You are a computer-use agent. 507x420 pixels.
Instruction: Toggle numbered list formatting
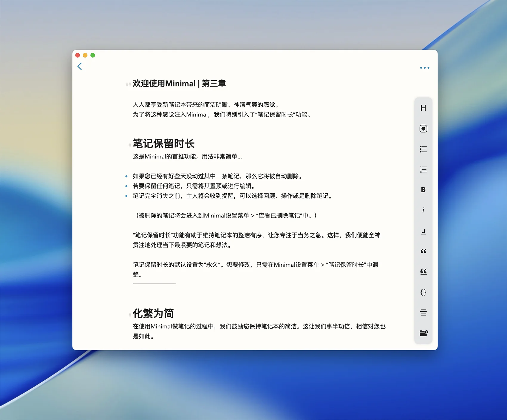point(423,169)
